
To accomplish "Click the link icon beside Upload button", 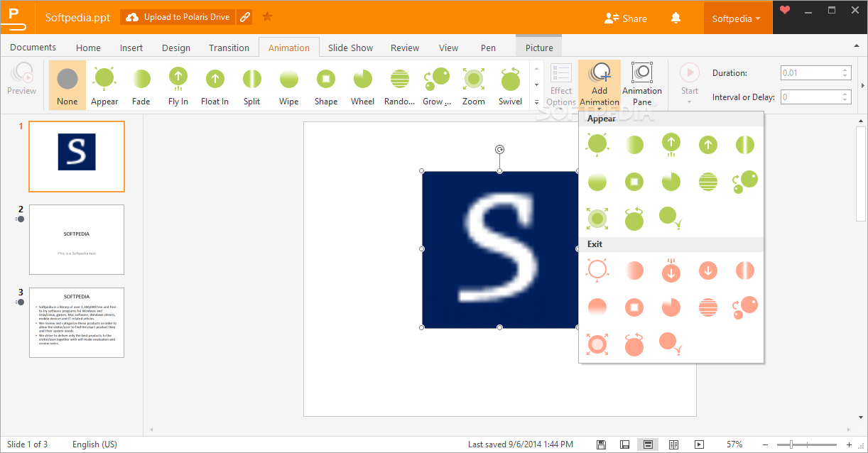I will click(245, 17).
